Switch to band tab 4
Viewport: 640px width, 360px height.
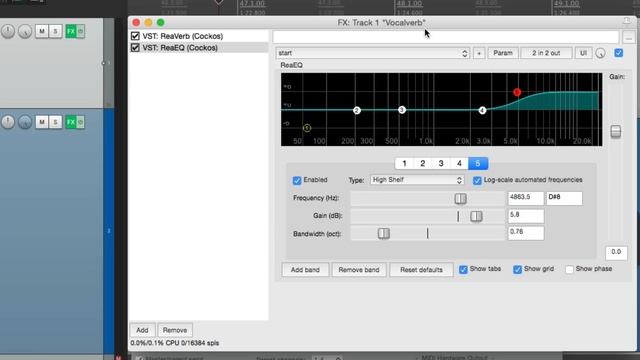(x=459, y=163)
